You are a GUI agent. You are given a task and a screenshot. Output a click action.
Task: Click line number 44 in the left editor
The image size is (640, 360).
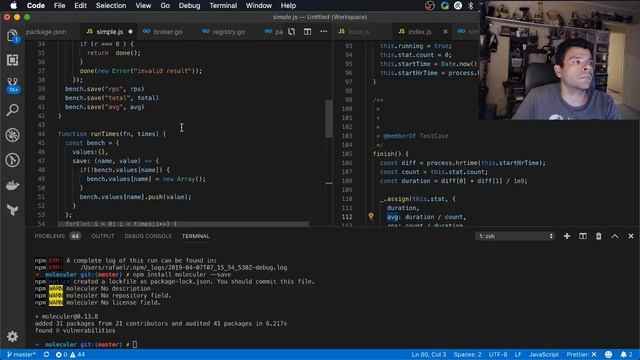click(x=41, y=134)
